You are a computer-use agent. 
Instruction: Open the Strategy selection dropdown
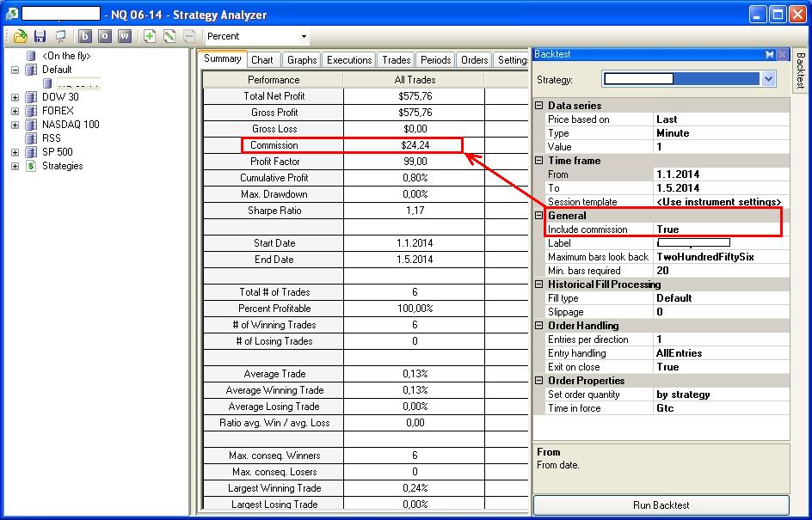tap(768, 79)
